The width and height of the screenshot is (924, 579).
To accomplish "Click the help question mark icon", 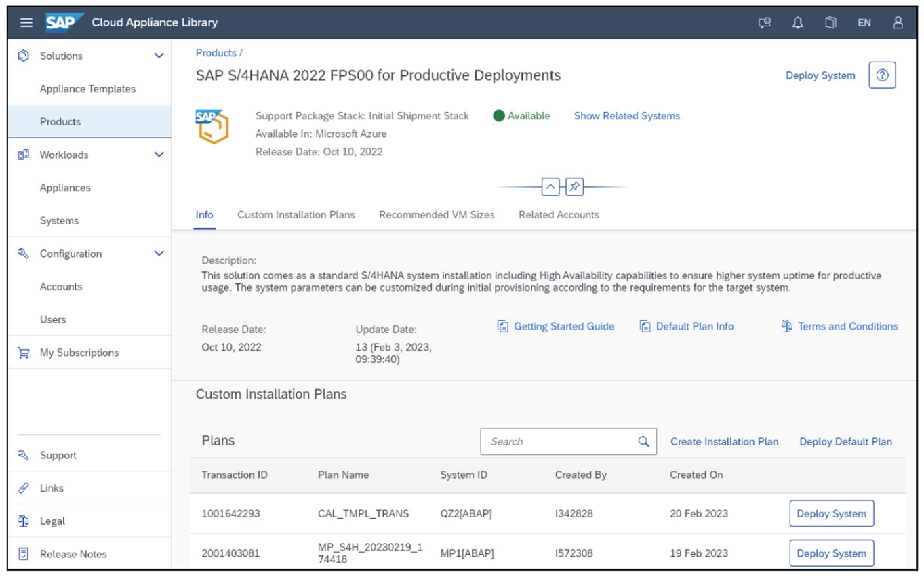I will click(x=882, y=75).
